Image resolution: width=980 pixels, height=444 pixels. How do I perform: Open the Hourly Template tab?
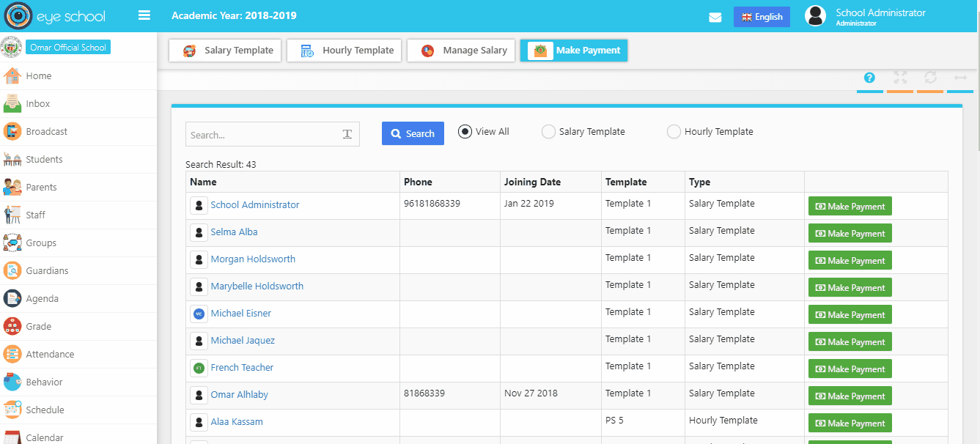point(344,51)
